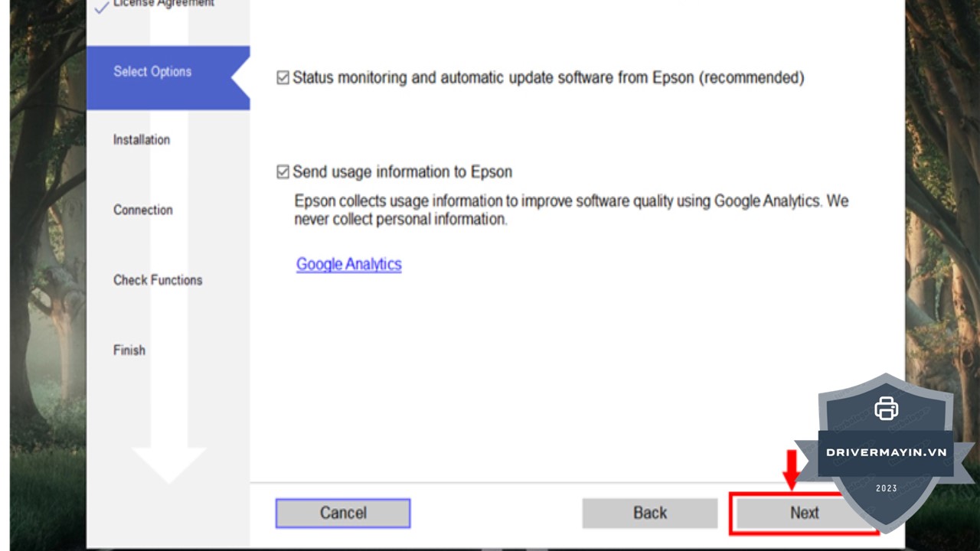Select the Finish step in the sidebar
Screen dimensions: 980x551
coord(129,350)
